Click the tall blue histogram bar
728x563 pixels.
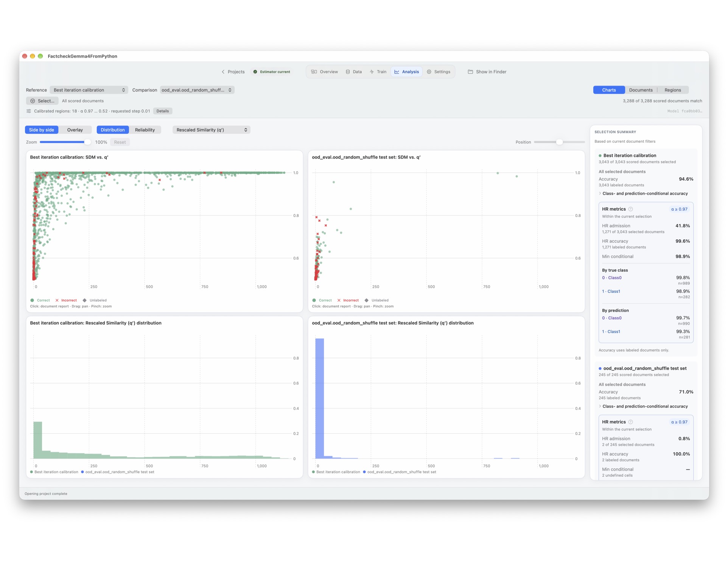pyautogui.click(x=320, y=398)
